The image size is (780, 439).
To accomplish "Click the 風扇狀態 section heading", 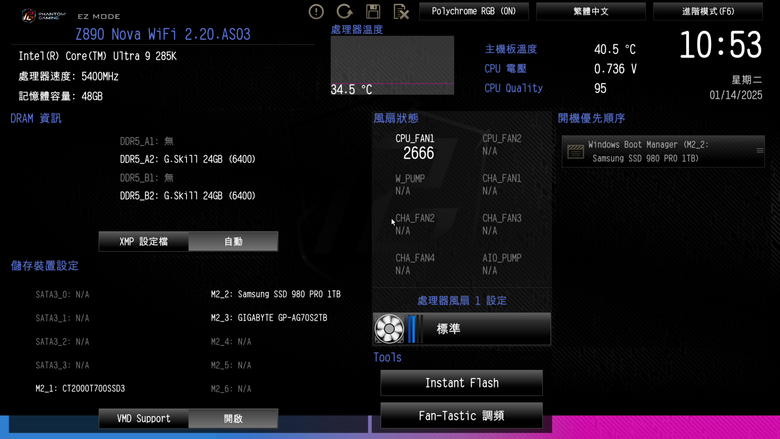I will pyautogui.click(x=396, y=118).
